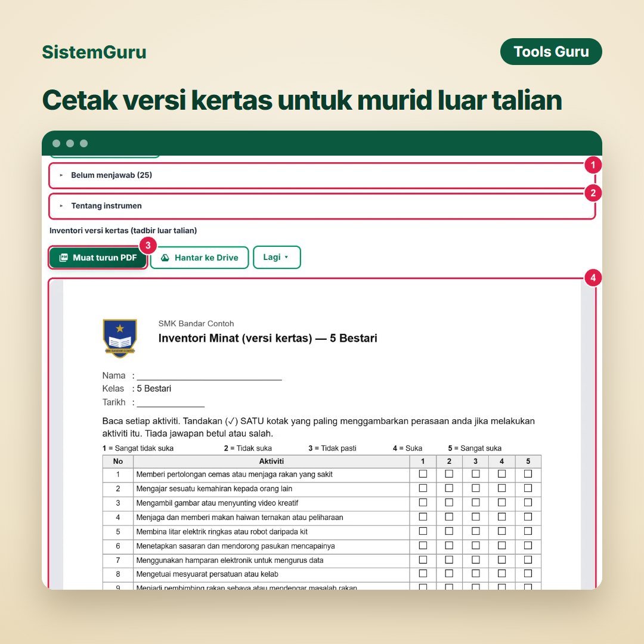Tick box 5 for Menetapkan sasaran row
The image size is (644, 644).
528,546
